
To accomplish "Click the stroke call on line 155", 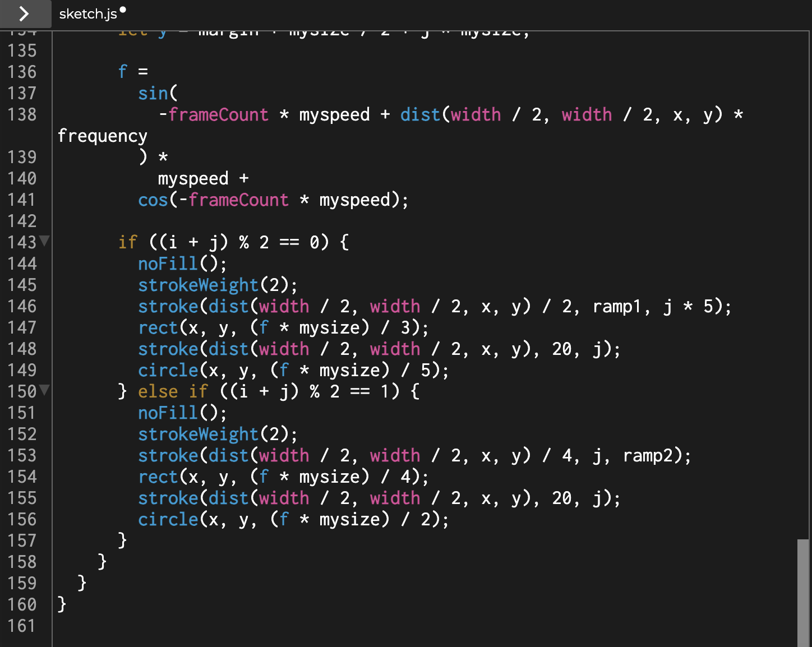I will [168, 498].
